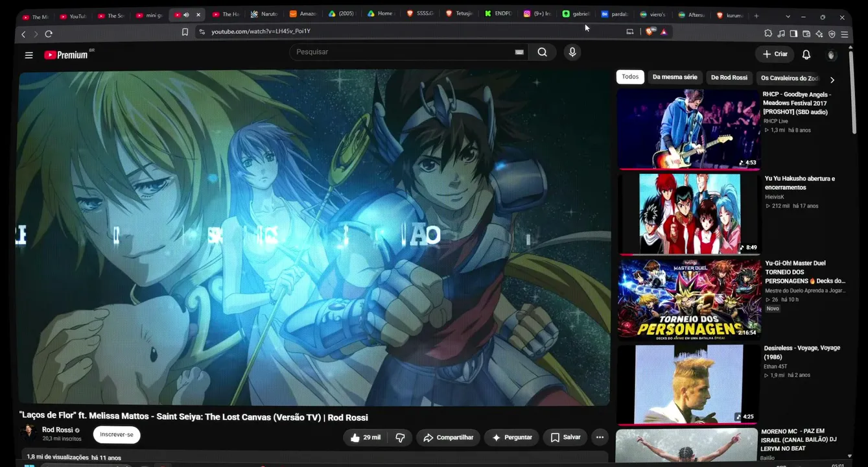Open the Yu-Gi-Oh 'Torneio dos Personagens' thumbnail

pos(689,298)
